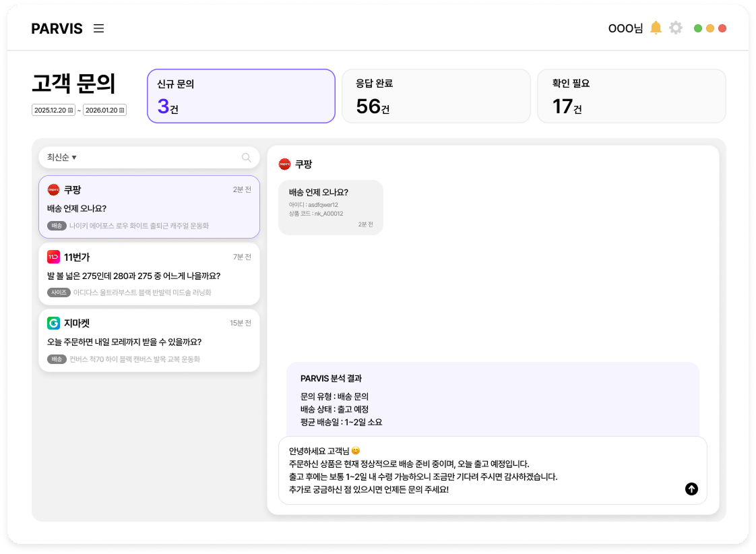Open the 쿠팡 inquiry card
Image resolution: width=756 pixels, height=554 pixels.
pyautogui.click(x=150, y=207)
